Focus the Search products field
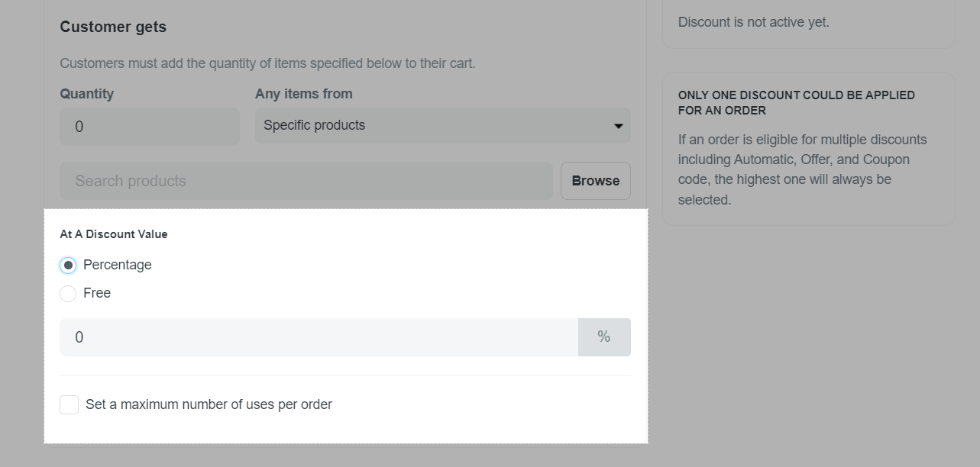Screen dimensions: 980x467 click(306, 181)
